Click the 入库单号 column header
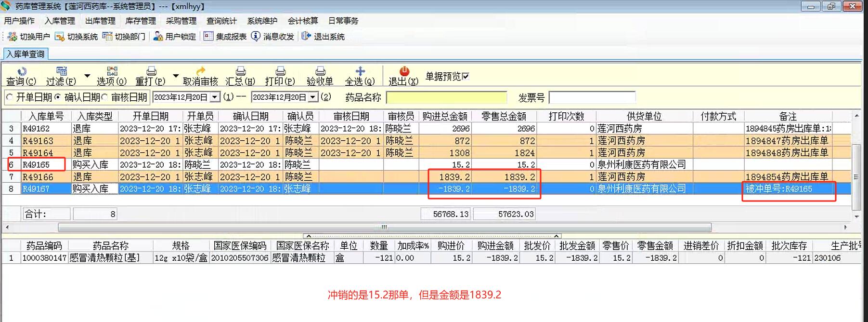868x322 pixels. pyautogui.click(x=46, y=116)
